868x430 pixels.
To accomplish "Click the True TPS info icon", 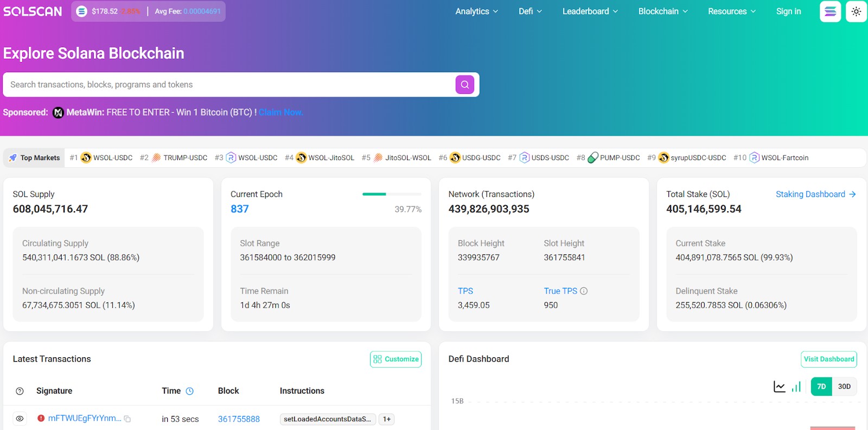I will tap(584, 291).
